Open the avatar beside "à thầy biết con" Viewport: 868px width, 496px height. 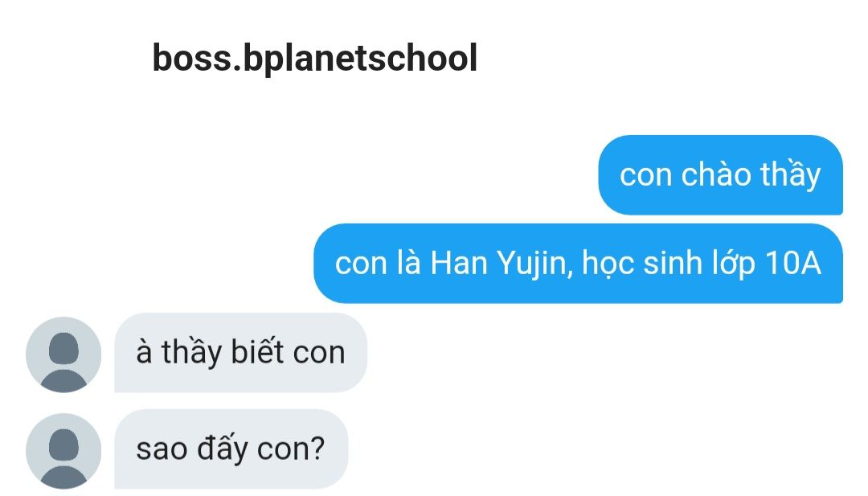[63, 355]
